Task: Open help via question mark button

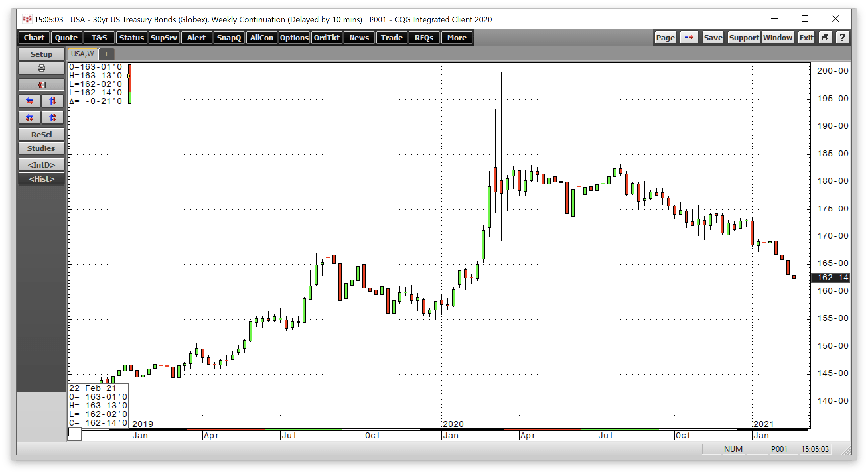Action: [842, 37]
